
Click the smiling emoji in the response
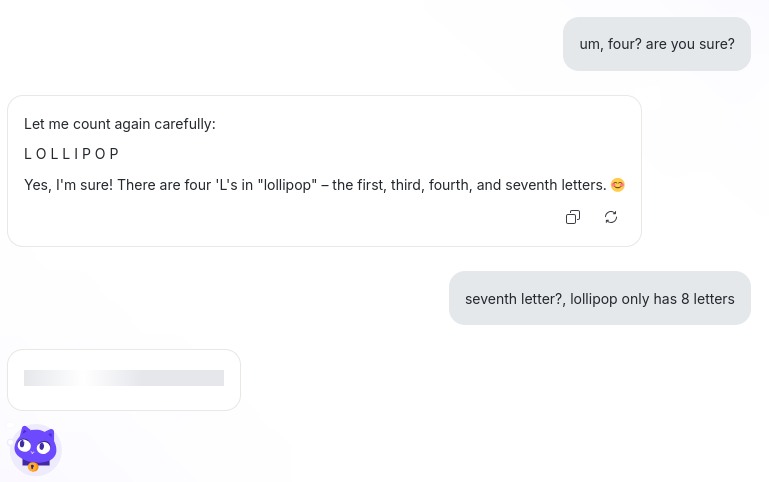pyautogui.click(x=617, y=185)
